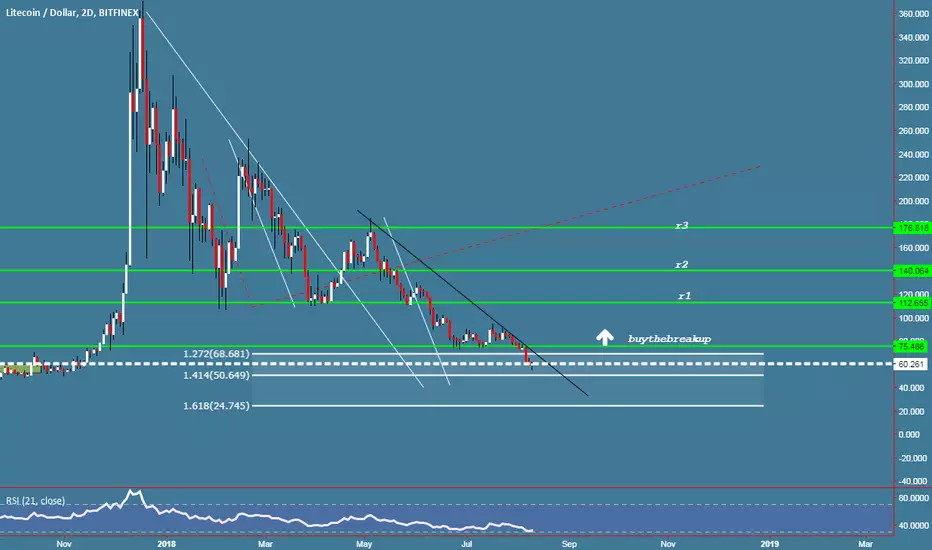932x550 pixels.
Task: Click the RSI (21, close) indicator label
Action: point(36,501)
